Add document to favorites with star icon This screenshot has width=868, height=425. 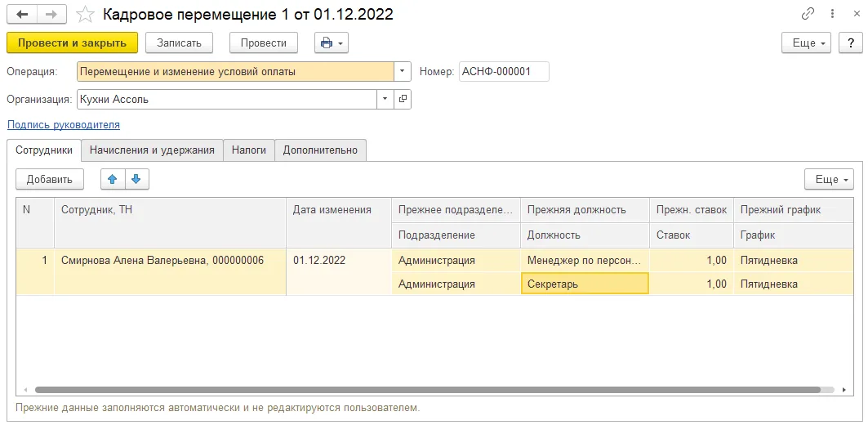[x=85, y=15]
